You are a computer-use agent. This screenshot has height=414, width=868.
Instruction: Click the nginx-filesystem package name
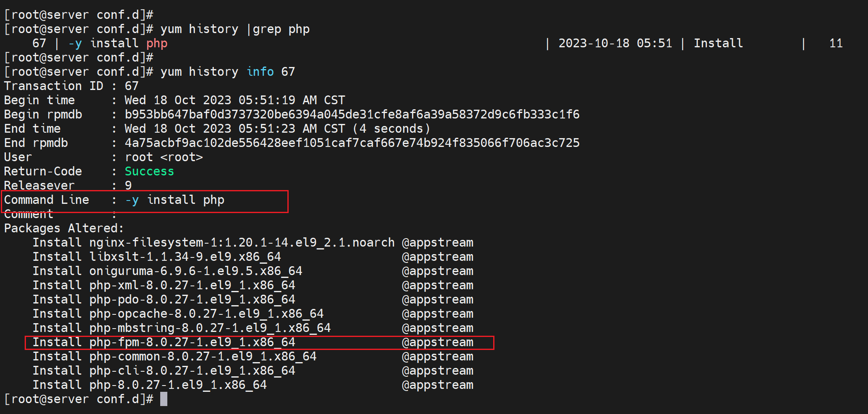241,242
